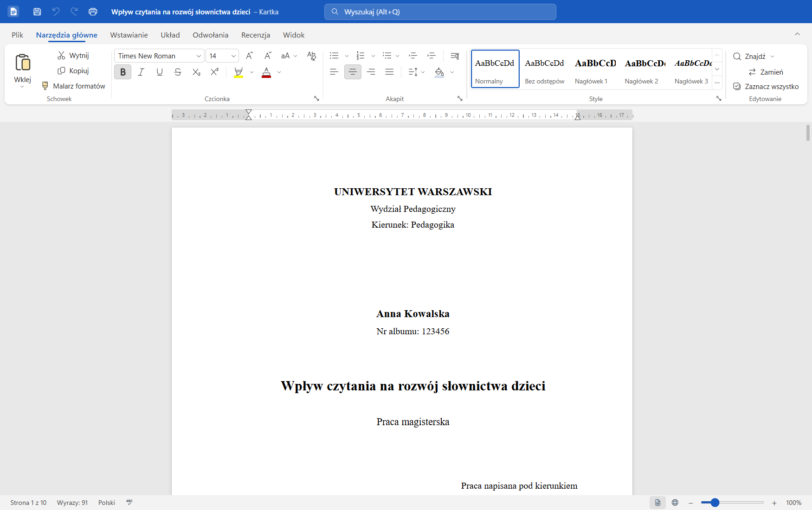Viewport: 812px width, 510px height.
Task: Apply the Nagłówek 1 style
Action: point(595,69)
